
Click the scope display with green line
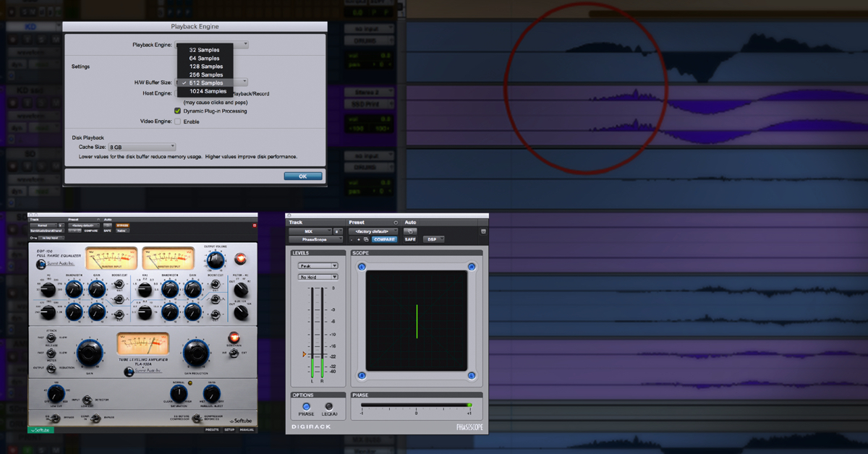point(416,321)
